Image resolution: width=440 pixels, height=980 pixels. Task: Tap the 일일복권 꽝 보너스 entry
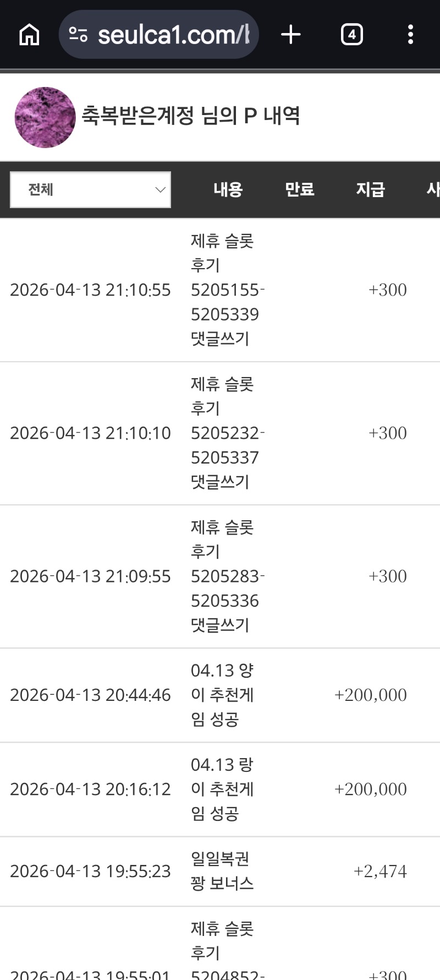coord(222,871)
